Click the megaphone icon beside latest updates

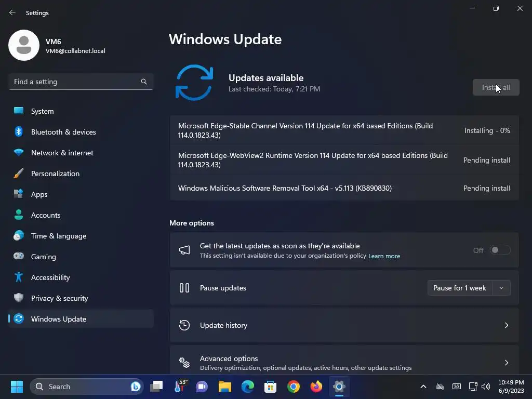tap(184, 250)
